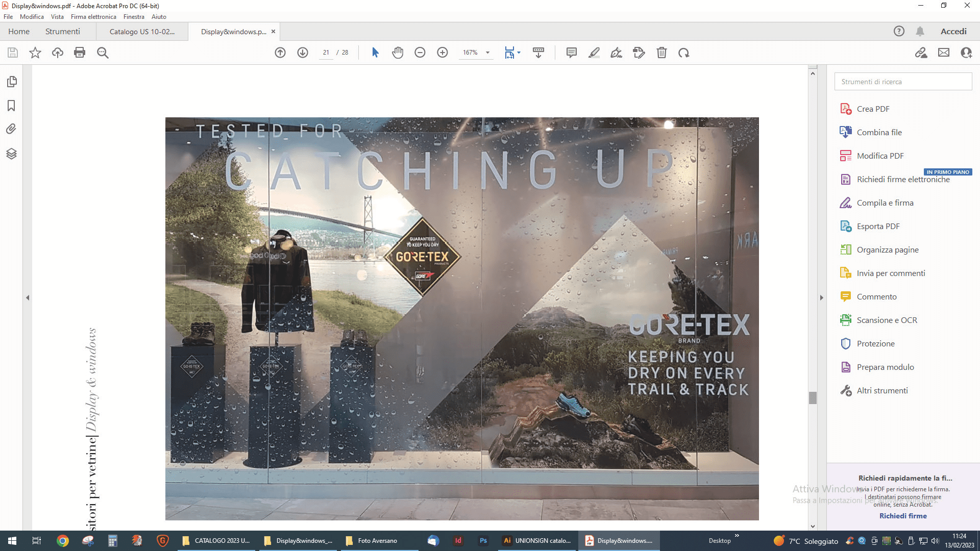
Task: Click the vertical scrollbar thumb
Action: click(x=813, y=398)
